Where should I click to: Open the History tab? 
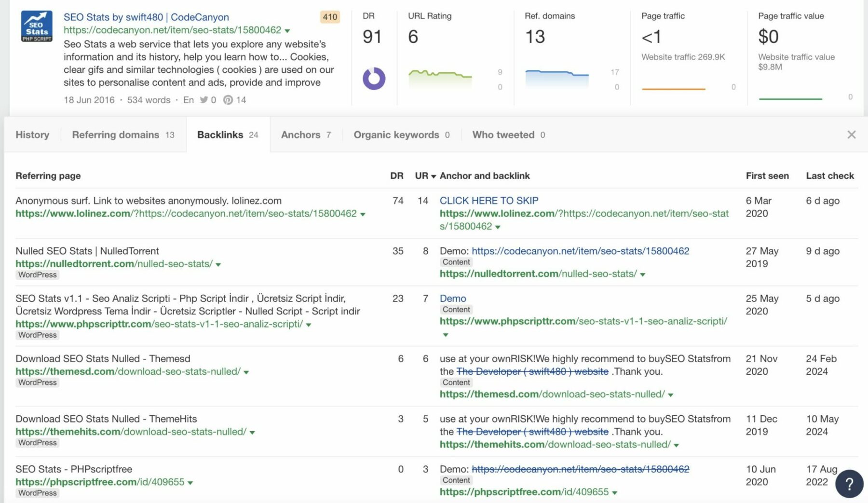[32, 135]
